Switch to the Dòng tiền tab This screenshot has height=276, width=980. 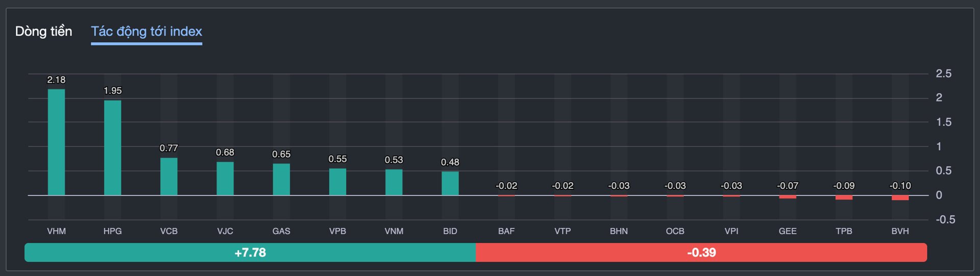coord(43,32)
